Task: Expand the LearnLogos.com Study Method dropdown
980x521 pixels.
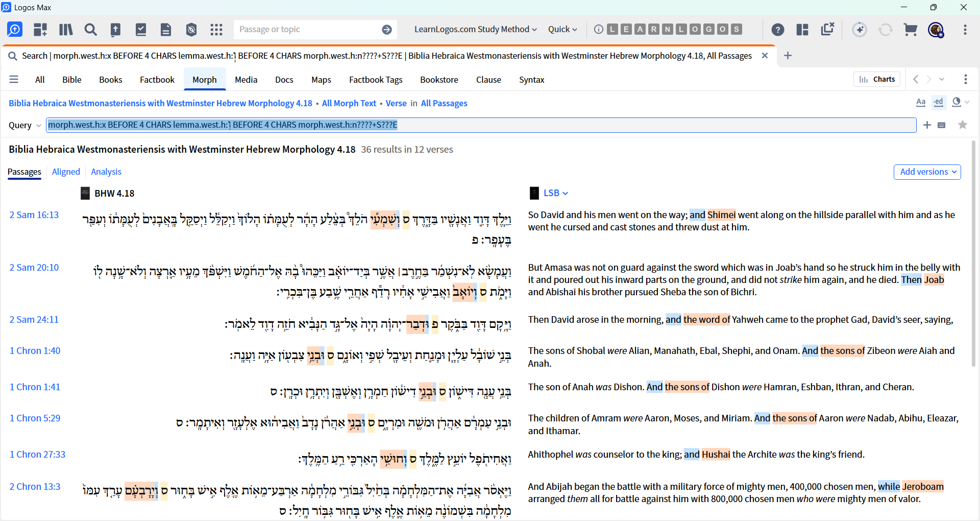Action: click(476, 30)
